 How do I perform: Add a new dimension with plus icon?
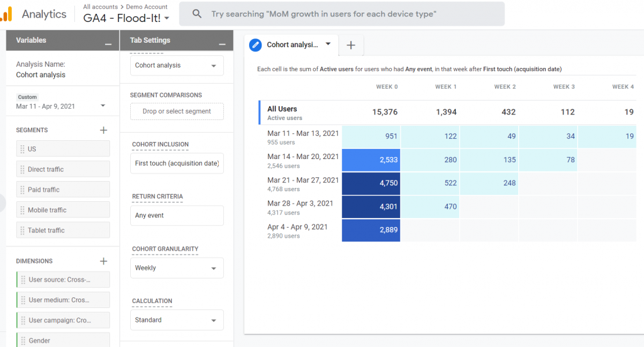tap(104, 261)
